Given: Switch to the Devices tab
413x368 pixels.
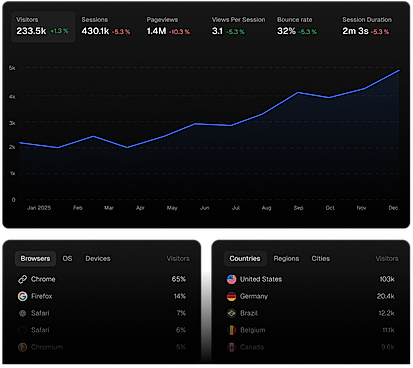Looking at the screenshot, I should [98, 259].
